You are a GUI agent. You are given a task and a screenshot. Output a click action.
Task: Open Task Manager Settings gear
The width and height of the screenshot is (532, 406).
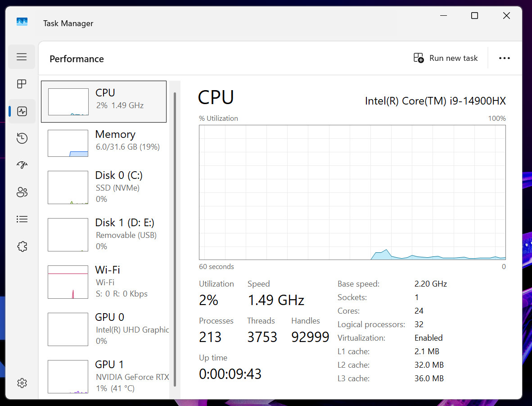click(22, 383)
